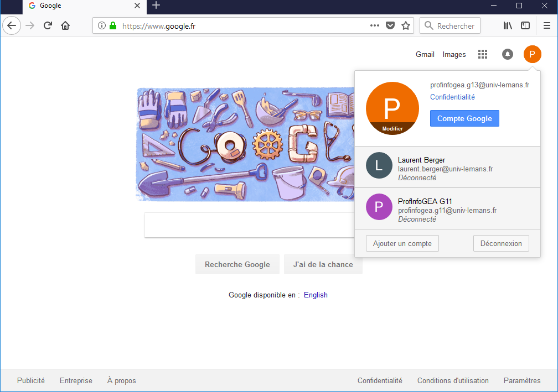Viewport: 558px width, 392px height.
Task: Switch to ProfInfoGEA G11 account
Action: (x=448, y=208)
